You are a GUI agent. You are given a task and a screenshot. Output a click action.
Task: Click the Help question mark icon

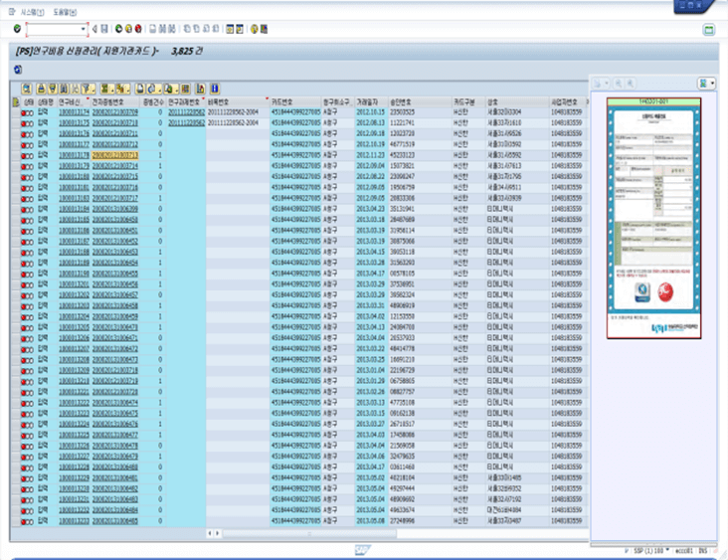(254, 29)
